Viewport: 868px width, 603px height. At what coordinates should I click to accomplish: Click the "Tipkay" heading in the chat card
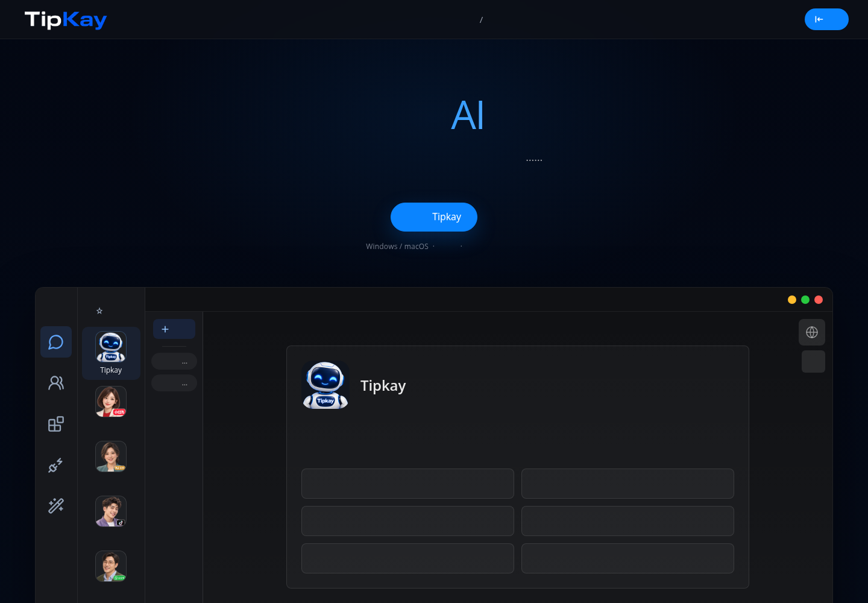coord(383,386)
